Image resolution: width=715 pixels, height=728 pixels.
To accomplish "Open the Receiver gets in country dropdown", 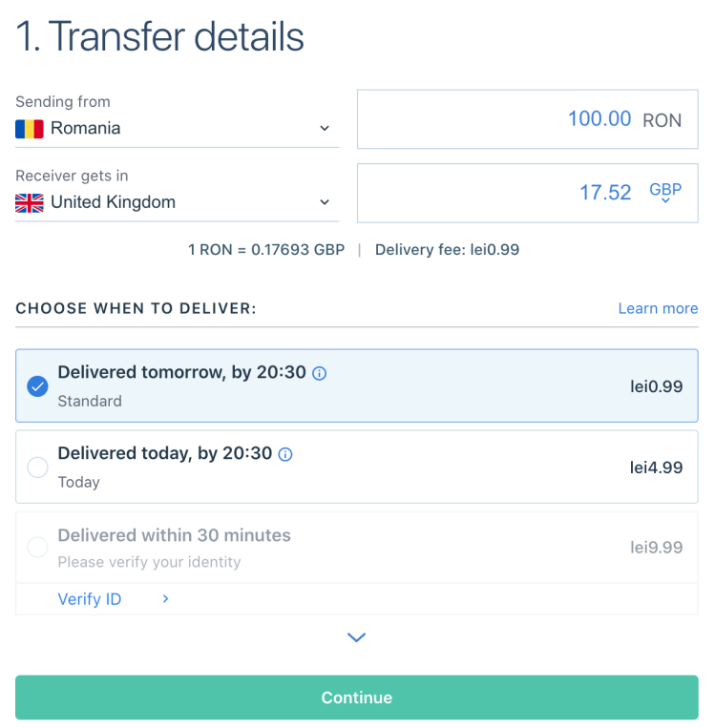I will click(x=324, y=202).
